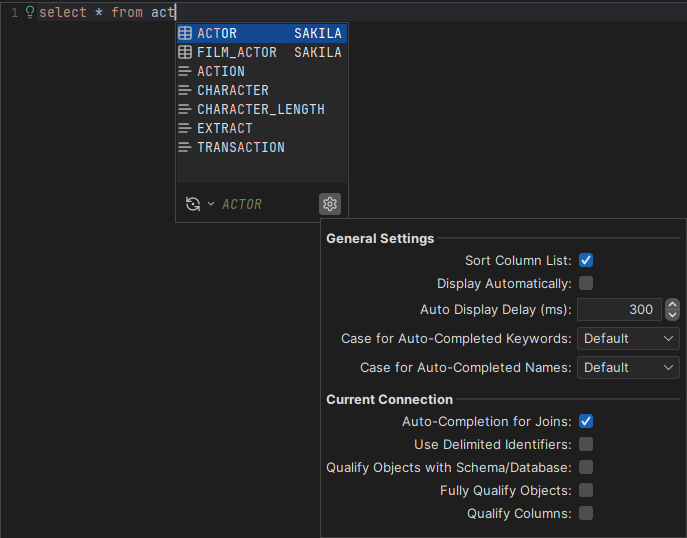This screenshot has width=687, height=538.
Task: Click the Auto Display Delay value field
Action: (x=619, y=309)
